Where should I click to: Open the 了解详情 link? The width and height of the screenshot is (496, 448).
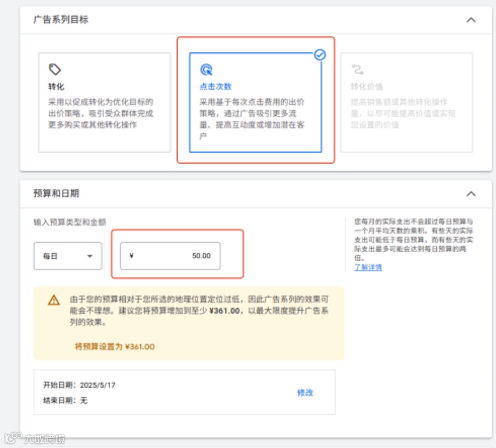(368, 267)
